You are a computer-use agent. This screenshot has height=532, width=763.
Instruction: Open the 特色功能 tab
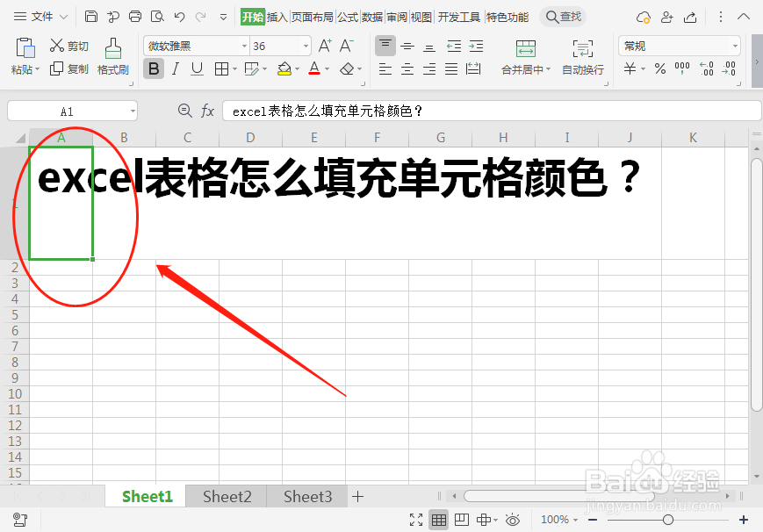pos(507,17)
